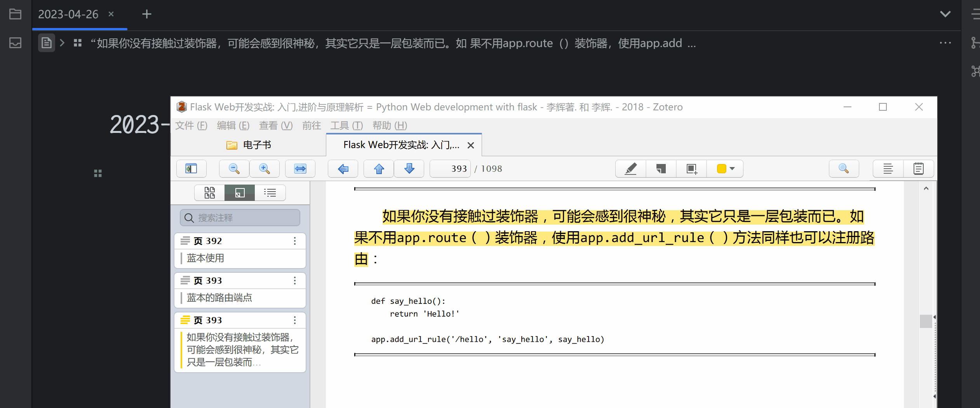Open the 工具 (T) menu
Screen dimensions: 980x408
(346, 126)
